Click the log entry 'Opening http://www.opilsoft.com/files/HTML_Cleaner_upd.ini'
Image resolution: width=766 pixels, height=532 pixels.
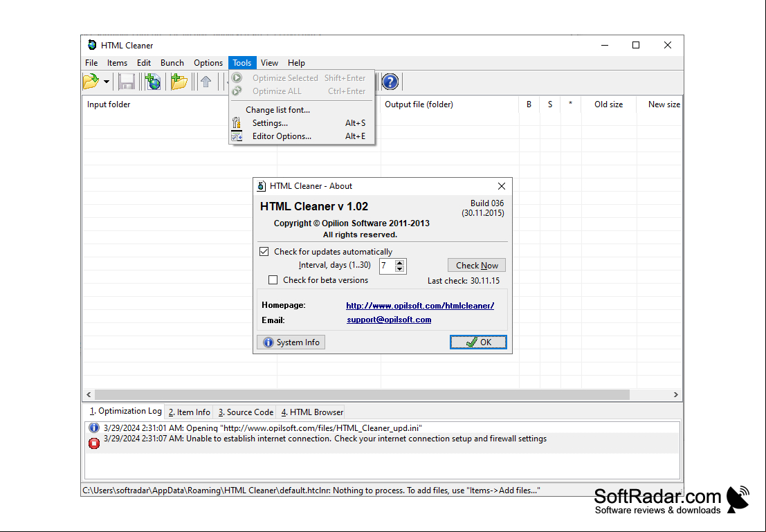263,428
